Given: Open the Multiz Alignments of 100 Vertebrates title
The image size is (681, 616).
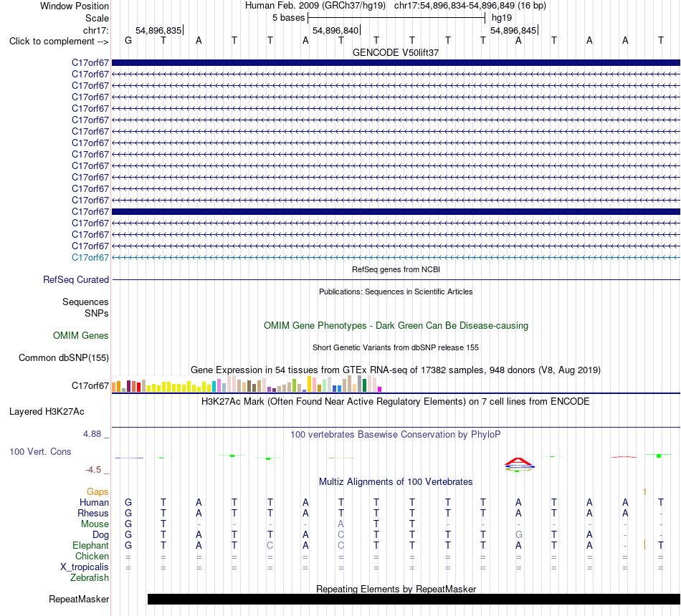Looking at the screenshot, I should tap(396, 482).
